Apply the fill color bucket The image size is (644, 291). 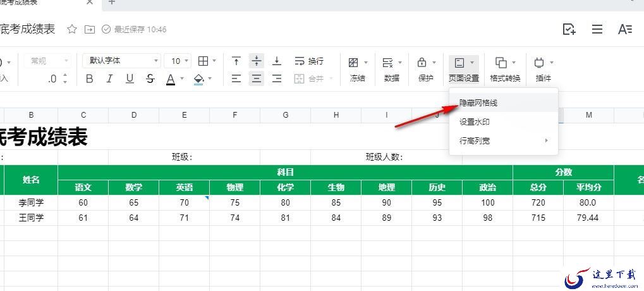[x=199, y=79]
